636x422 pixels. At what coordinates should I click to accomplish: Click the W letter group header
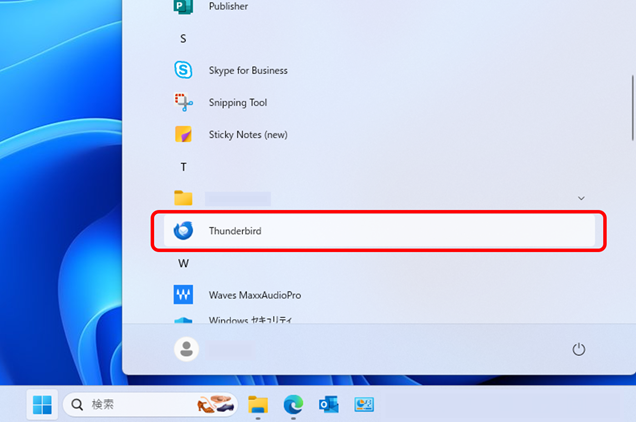click(183, 263)
